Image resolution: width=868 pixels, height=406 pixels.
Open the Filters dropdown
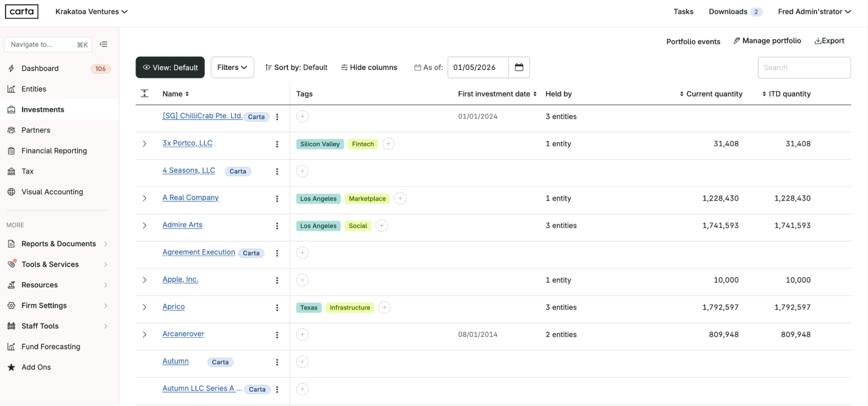click(x=232, y=67)
